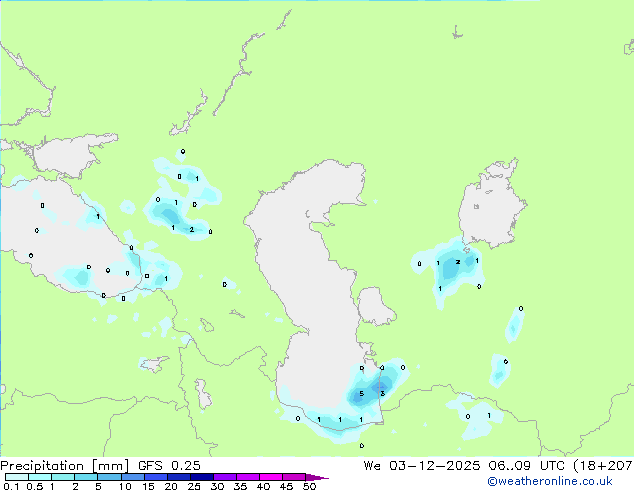634x490 pixels.
Task: Click the '5' precipitation value on map
Action: tap(361, 394)
